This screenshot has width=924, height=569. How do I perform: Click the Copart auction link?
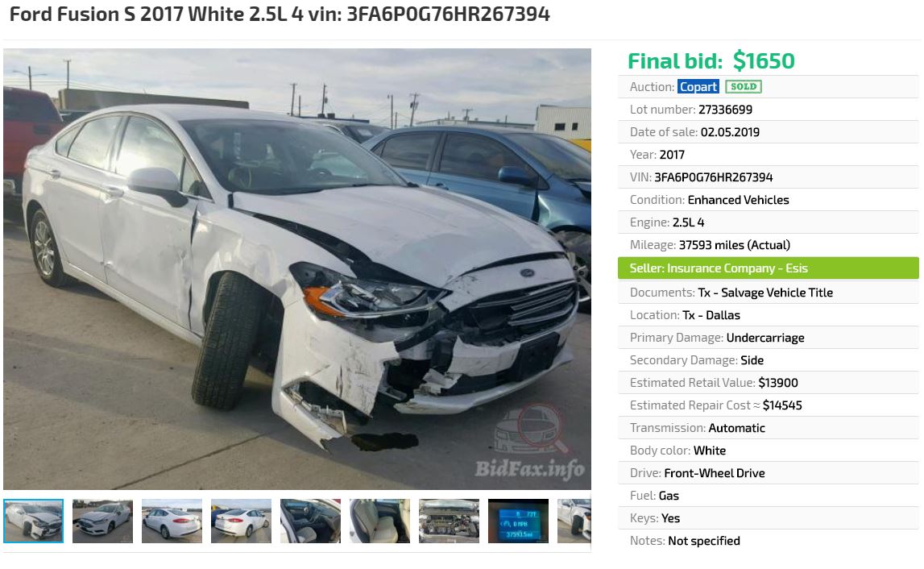click(698, 87)
